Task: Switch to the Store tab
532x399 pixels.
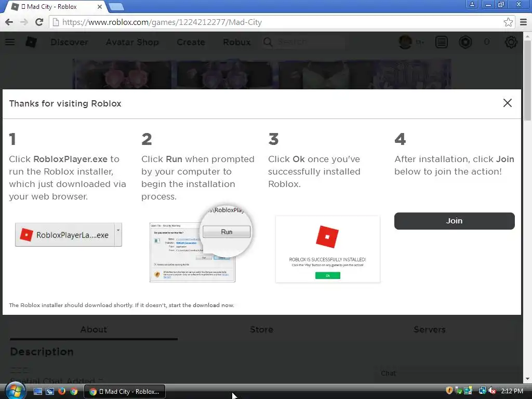Action: (x=262, y=329)
